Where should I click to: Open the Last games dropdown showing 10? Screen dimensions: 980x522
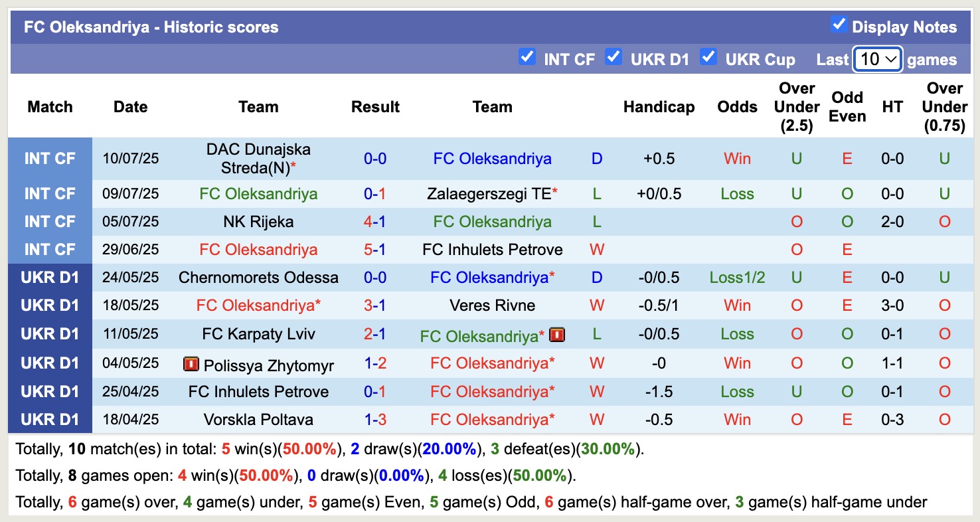point(877,59)
